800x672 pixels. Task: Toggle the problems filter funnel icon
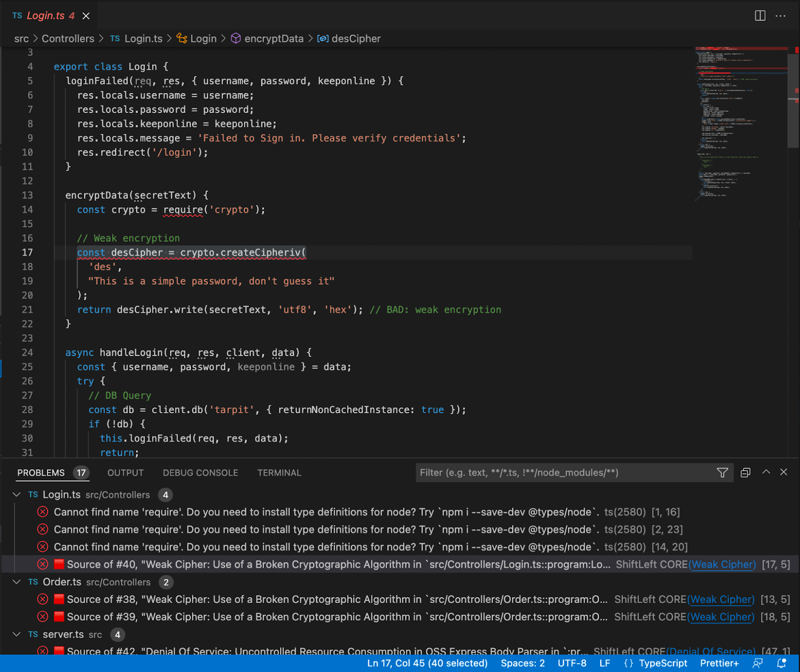click(x=722, y=473)
